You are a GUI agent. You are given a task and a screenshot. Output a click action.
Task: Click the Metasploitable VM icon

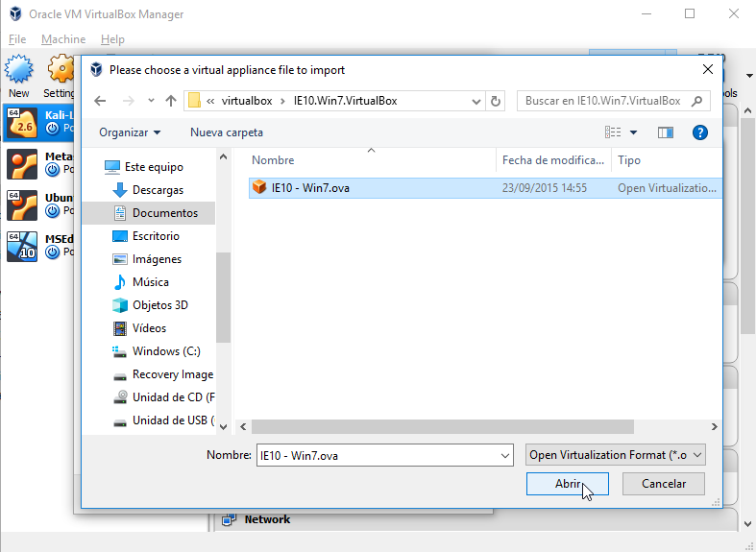pos(21,164)
